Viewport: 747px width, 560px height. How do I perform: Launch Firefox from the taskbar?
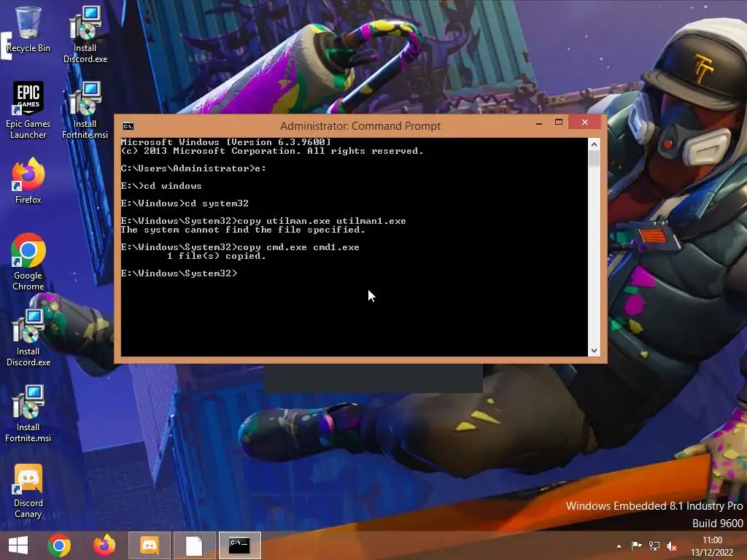pyautogui.click(x=104, y=545)
